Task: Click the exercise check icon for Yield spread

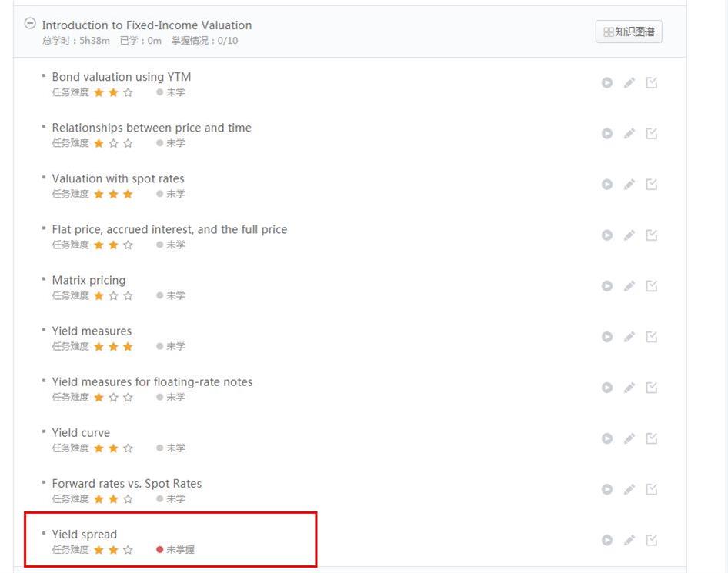Action: pyautogui.click(x=652, y=540)
